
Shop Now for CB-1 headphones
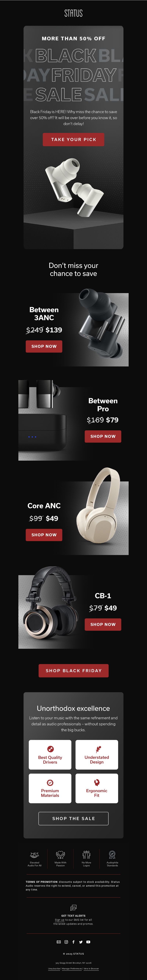tap(103, 624)
